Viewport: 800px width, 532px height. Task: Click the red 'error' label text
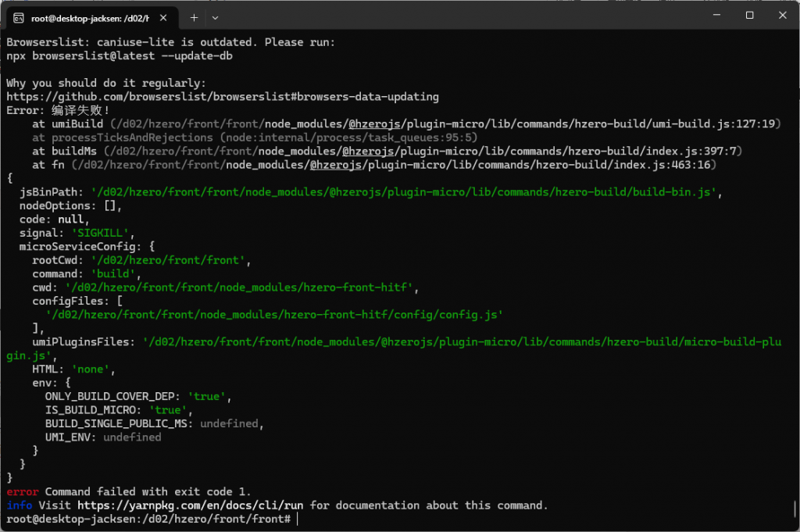click(x=22, y=492)
